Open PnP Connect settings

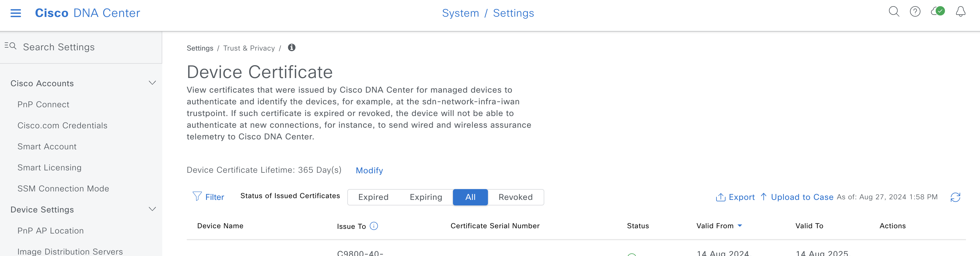click(43, 104)
